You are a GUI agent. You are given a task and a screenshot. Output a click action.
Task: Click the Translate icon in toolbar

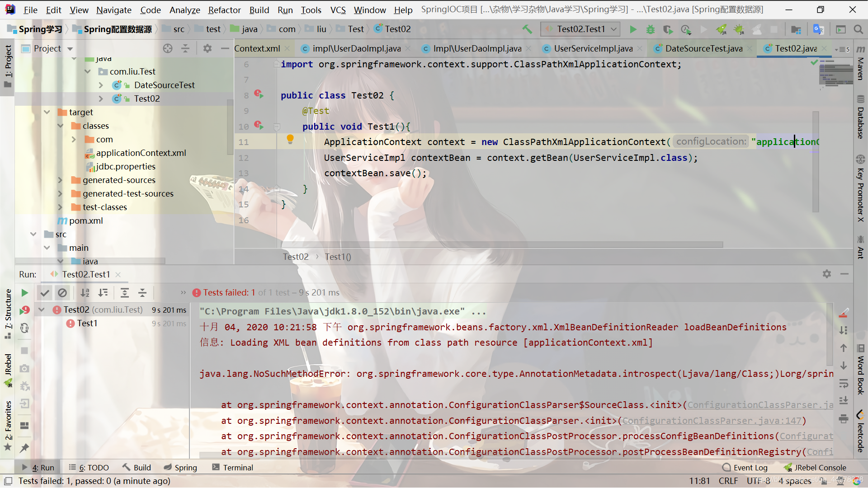tap(818, 29)
